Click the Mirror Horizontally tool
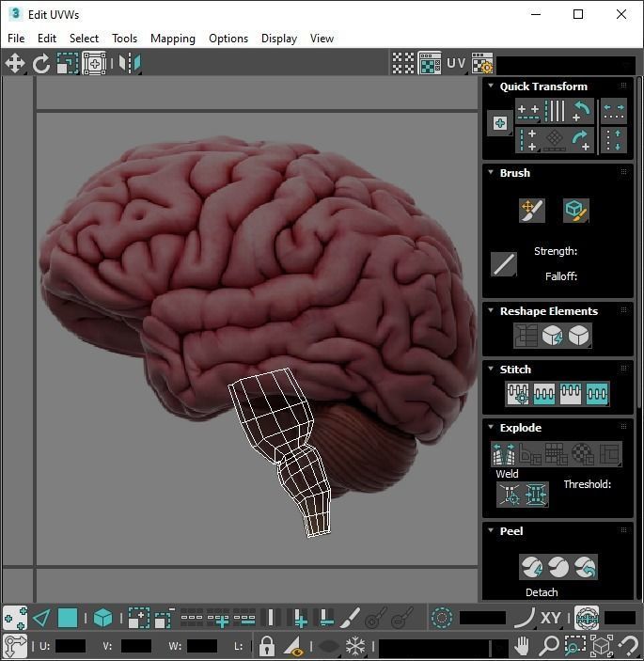The height and width of the screenshot is (661, 644). pyautogui.click(x=129, y=63)
